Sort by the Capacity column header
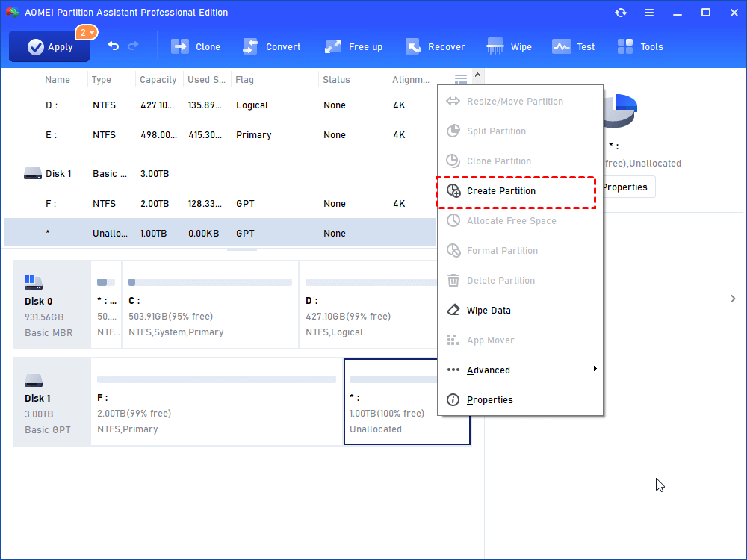The width and height of the screenshot is (747, 560). (158, 80)
